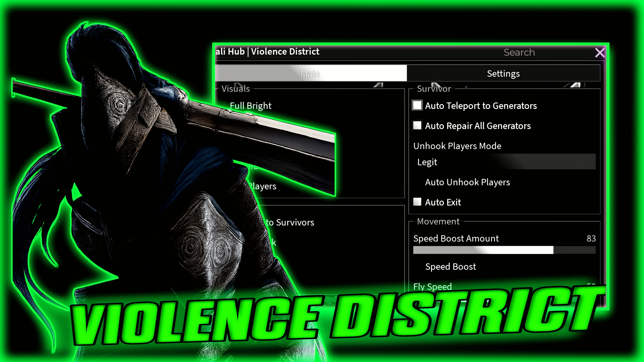The height and width of the screenshot is (362, 644).
Task: Click the Movement section header
Action: coord(438,221)
